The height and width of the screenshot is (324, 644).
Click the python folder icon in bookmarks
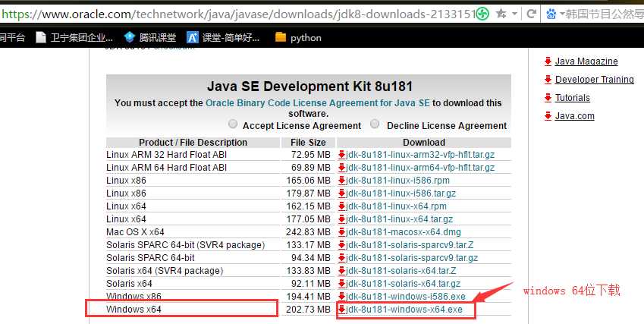[281, 37]
